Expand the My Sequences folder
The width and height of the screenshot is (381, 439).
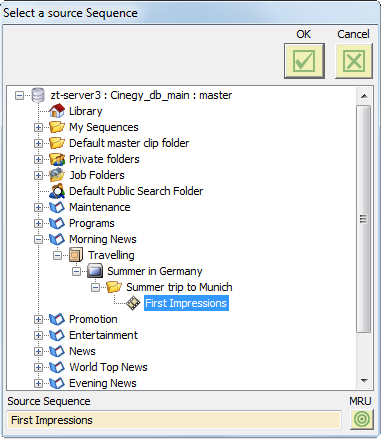[x=38, y=127]
